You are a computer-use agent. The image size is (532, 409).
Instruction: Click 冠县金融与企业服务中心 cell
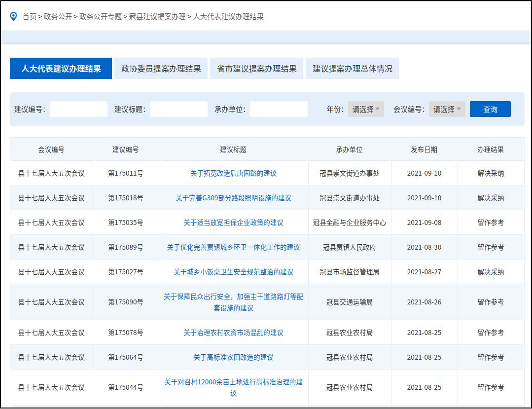tap(350, 223)
